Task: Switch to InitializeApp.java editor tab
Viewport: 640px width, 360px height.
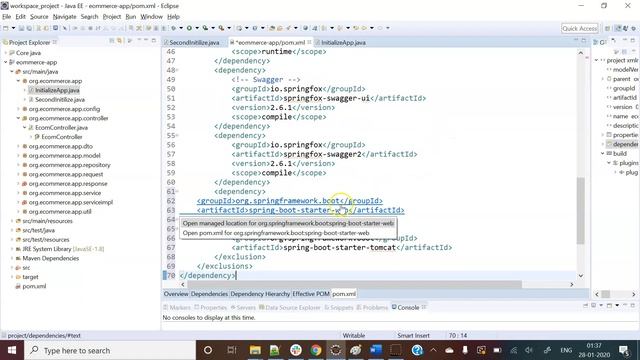Action: click(x=343, y=42)
